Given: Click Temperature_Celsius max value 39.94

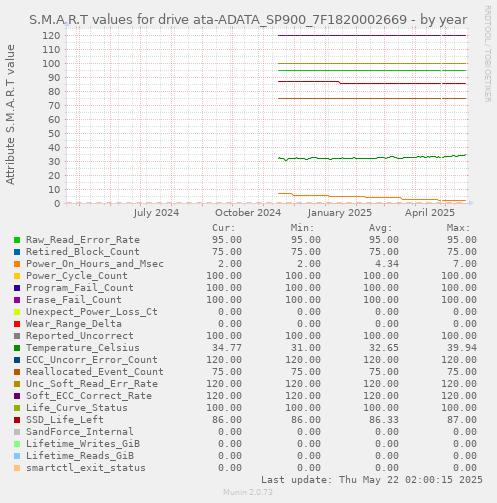Looking at the screenshot, I should (462, 348).
